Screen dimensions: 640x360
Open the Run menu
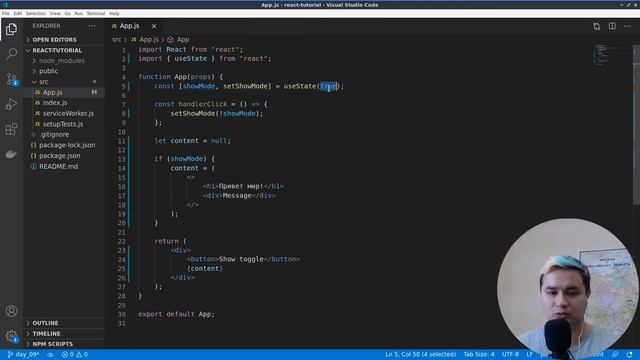[78, 13]
